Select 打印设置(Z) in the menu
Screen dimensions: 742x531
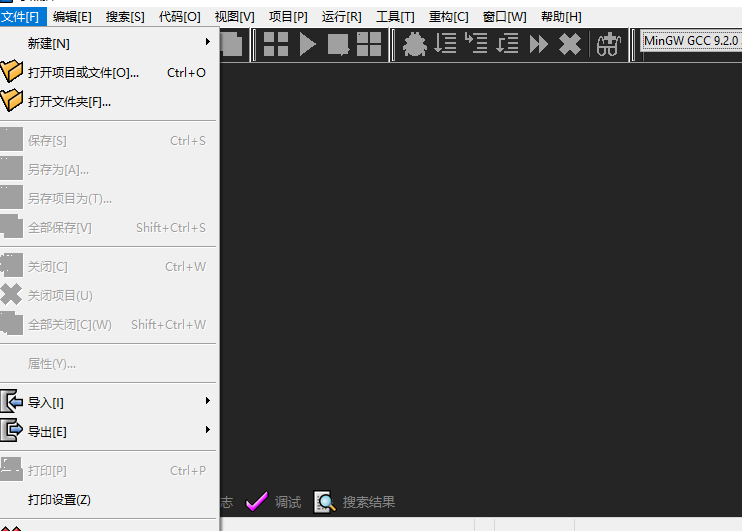(59, 499)
